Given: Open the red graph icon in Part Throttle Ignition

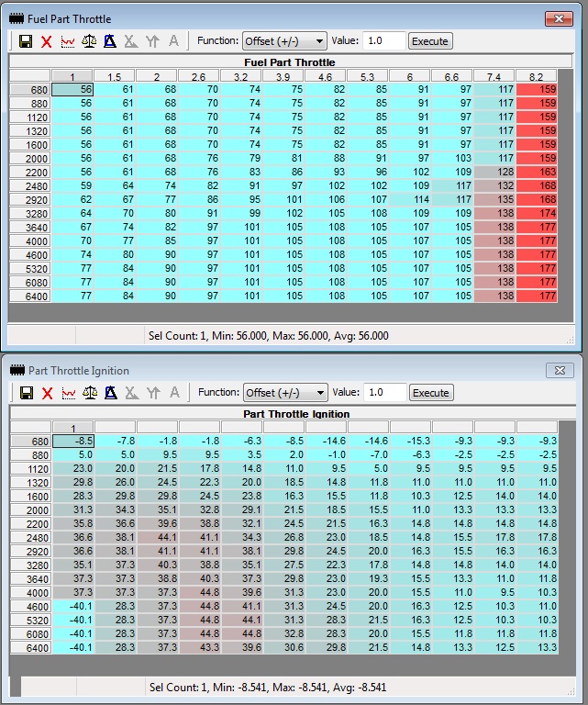Looking at the screenshot, I should (x=68, y=393).
